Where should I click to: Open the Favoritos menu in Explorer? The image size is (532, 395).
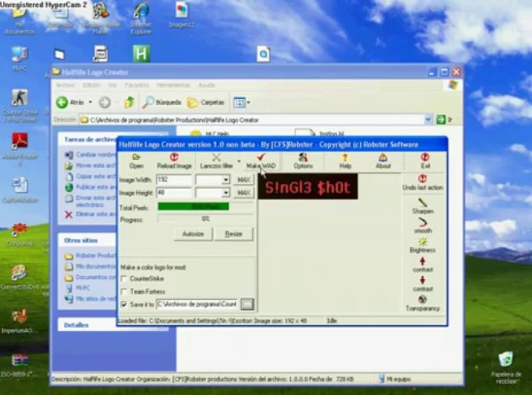pyautogui.click(x=137, y=85)
